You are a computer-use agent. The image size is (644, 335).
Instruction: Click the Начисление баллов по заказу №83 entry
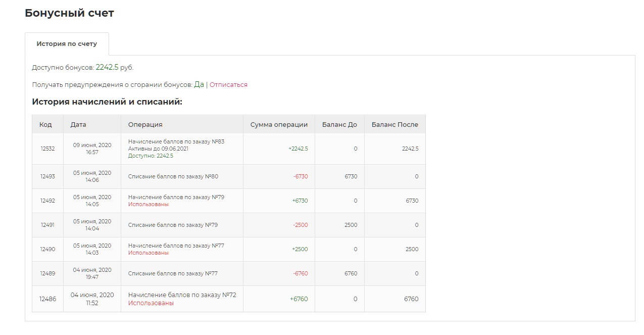(176, 141)
